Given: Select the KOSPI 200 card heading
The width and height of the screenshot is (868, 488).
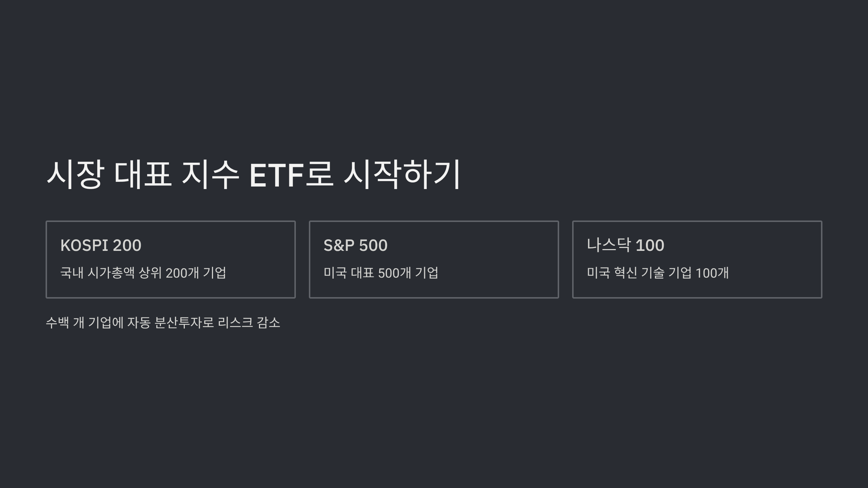Looking at the screenshot, I should (101, 245).
